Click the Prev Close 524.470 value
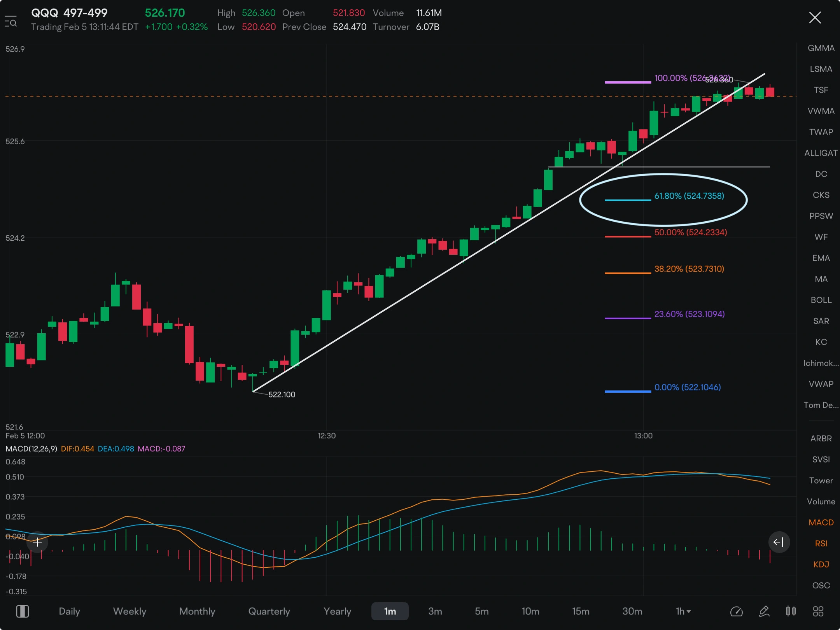Screen dimensions: 840x630 pyautogui.click(x=350, y=27)
